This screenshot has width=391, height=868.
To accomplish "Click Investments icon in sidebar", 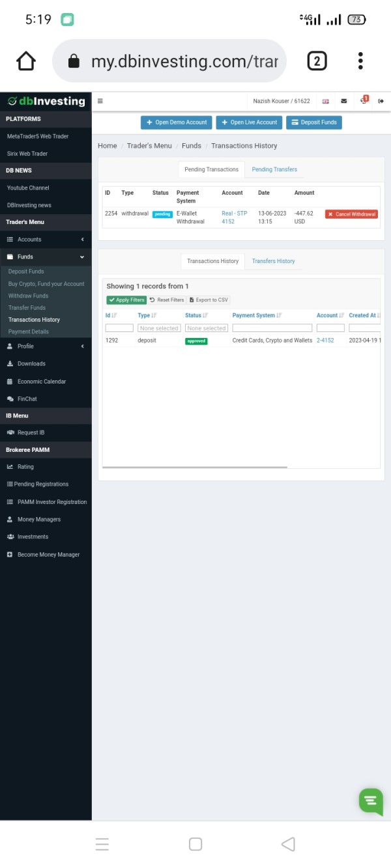I will 10,537.
